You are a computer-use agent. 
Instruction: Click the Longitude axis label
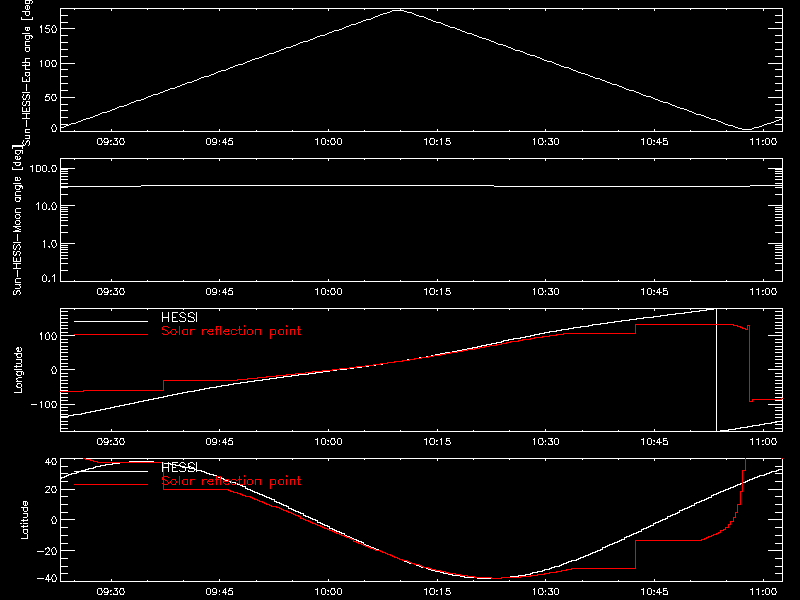point(18,370)
